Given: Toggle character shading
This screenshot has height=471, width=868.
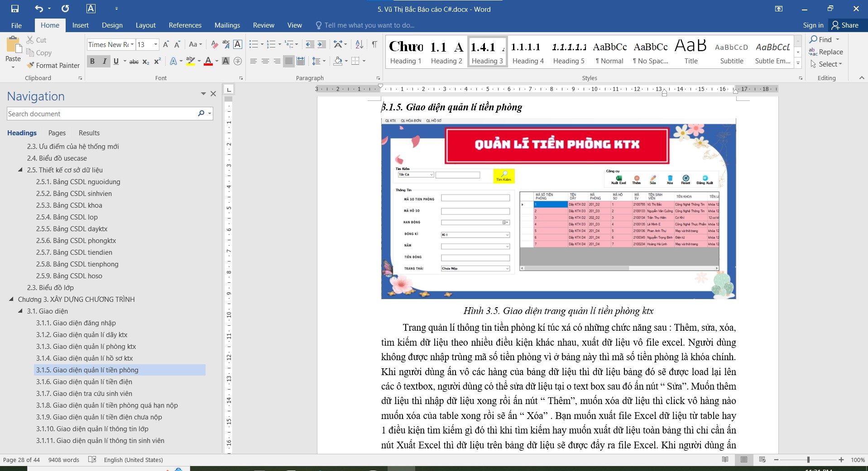Looking at the screenshot, I should point(226,61).
